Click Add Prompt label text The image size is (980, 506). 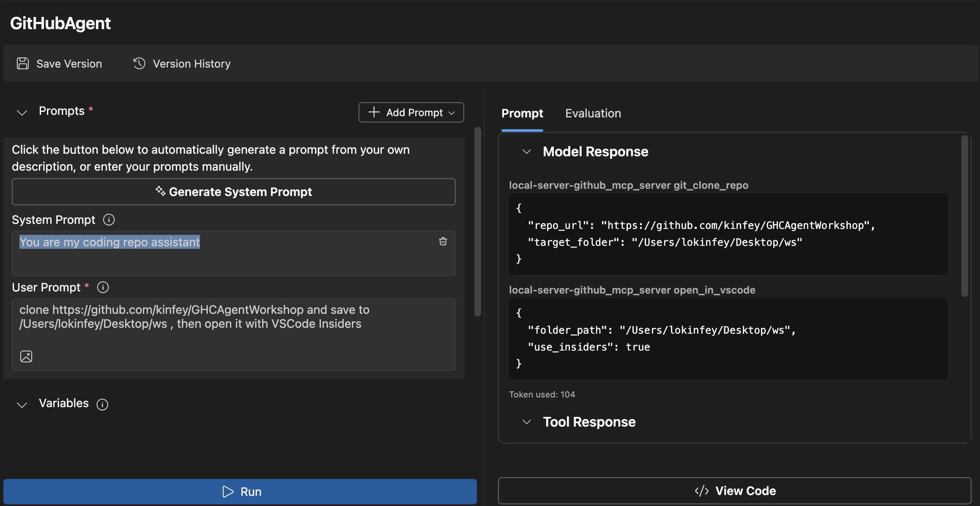pos(415,112)
